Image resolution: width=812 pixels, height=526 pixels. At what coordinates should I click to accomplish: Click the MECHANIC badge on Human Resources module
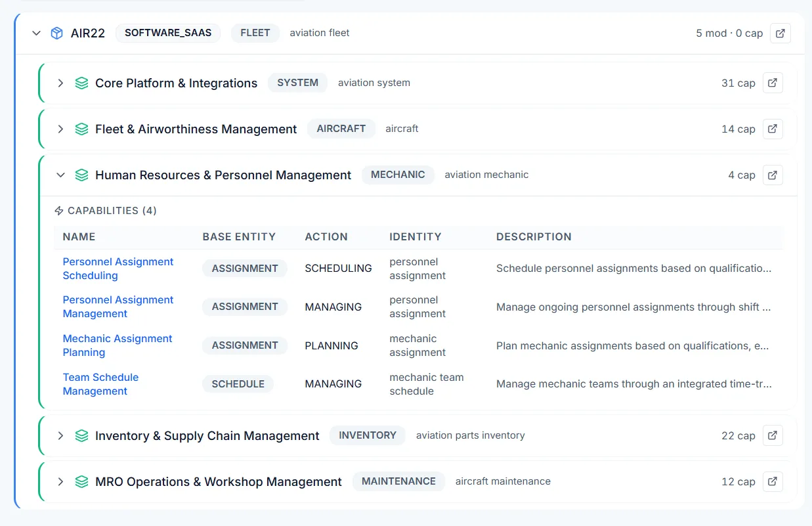pos(398,175)
